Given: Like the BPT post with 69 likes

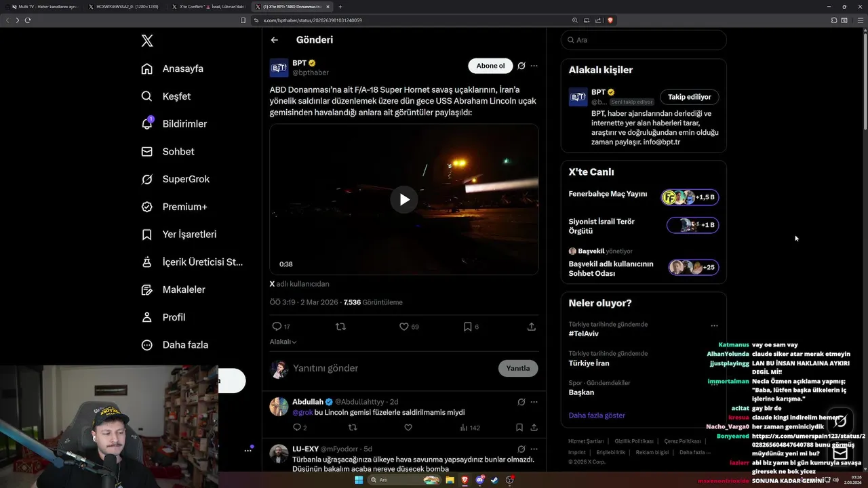Looking at the screenshot, I should click(x=403, y=327).
